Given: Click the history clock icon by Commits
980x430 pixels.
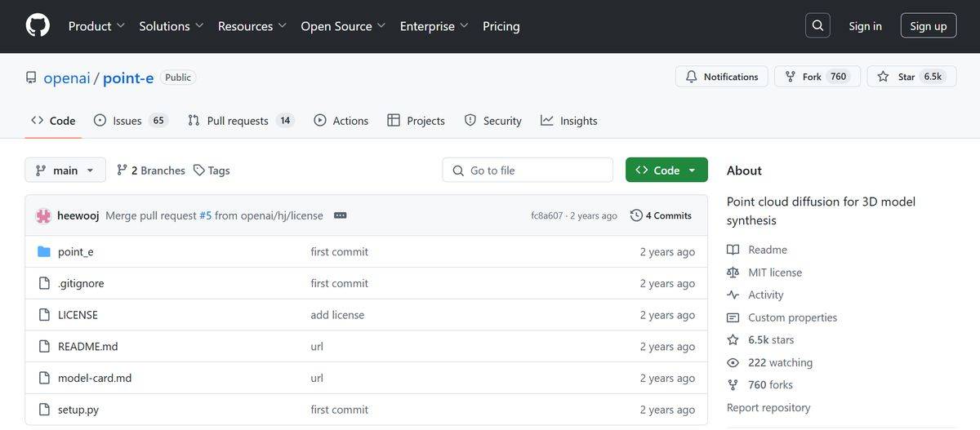Looking at the screenshot, I should pyautogui.click(x=636, y=215).
